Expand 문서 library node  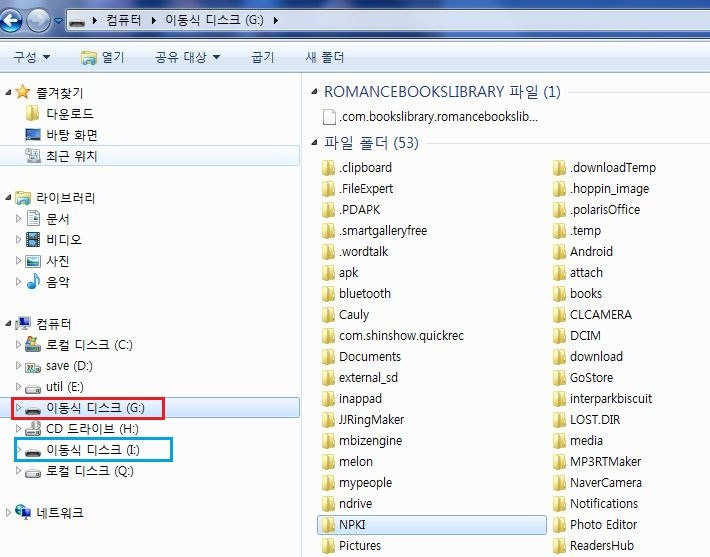[x=18, y=218]
